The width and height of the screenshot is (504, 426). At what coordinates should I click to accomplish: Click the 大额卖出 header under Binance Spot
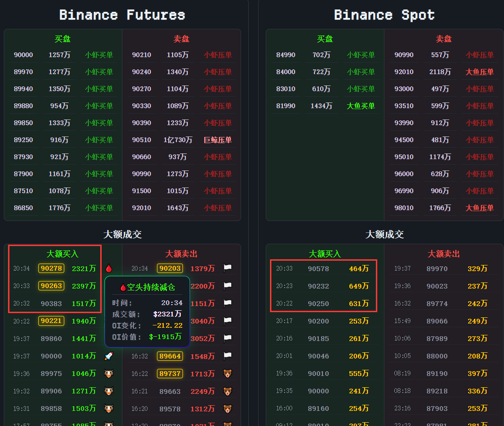443,254
